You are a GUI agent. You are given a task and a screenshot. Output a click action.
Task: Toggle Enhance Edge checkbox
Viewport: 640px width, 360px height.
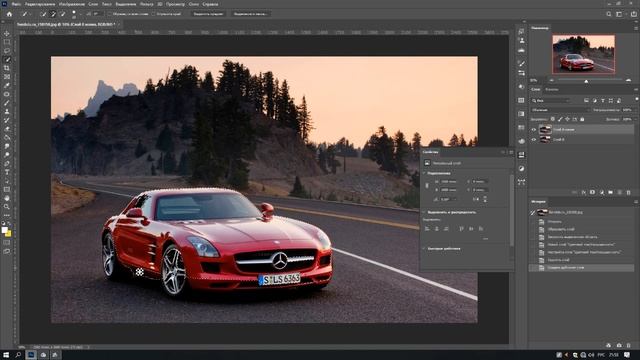click(x=153, y=14)
